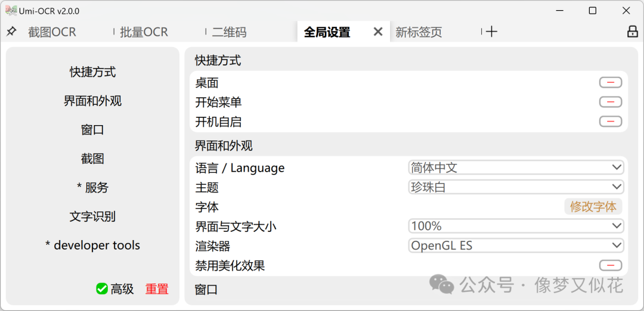Open the 二维码 tab
The image size is (644, 311).
pos(229,32)
